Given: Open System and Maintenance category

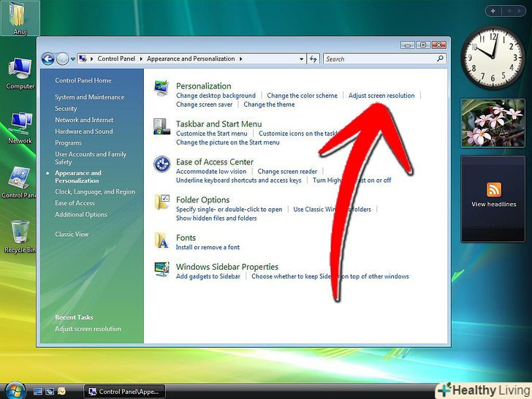Looking at the screenshot, I should pos(90,97).
